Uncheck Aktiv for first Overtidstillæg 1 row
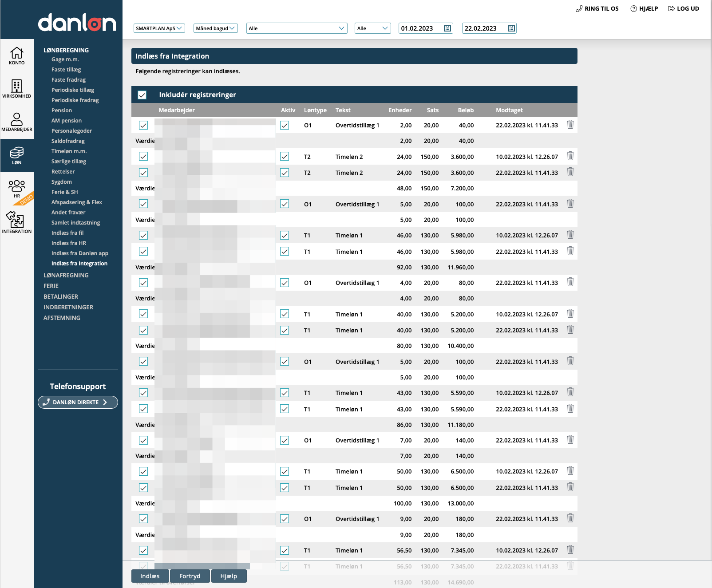Image resolution: width=712 pixels, height=588 pixels. tap(285, 125)
